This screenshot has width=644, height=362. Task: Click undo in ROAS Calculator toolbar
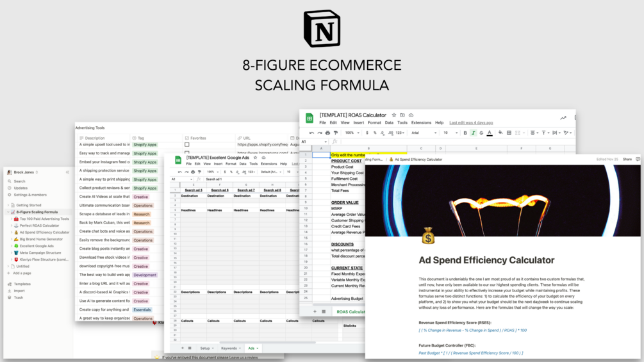pyautogui.click(x=311, y=133)
